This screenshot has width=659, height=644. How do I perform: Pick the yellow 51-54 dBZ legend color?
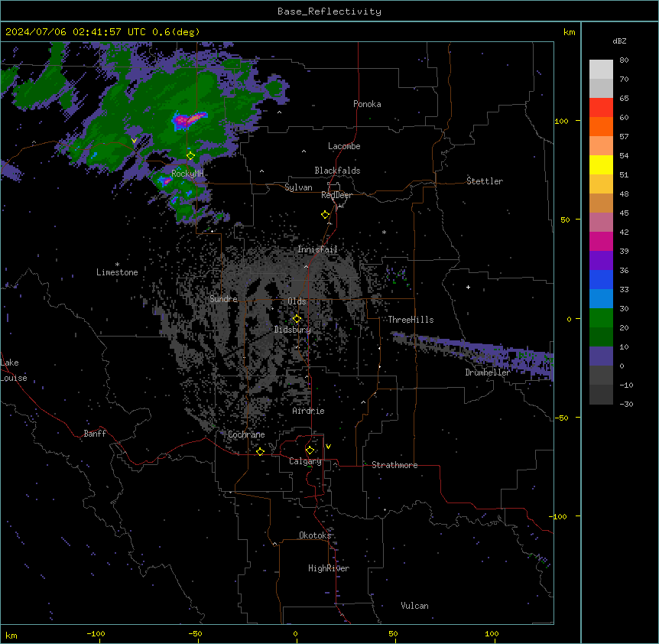pos(601,164)
